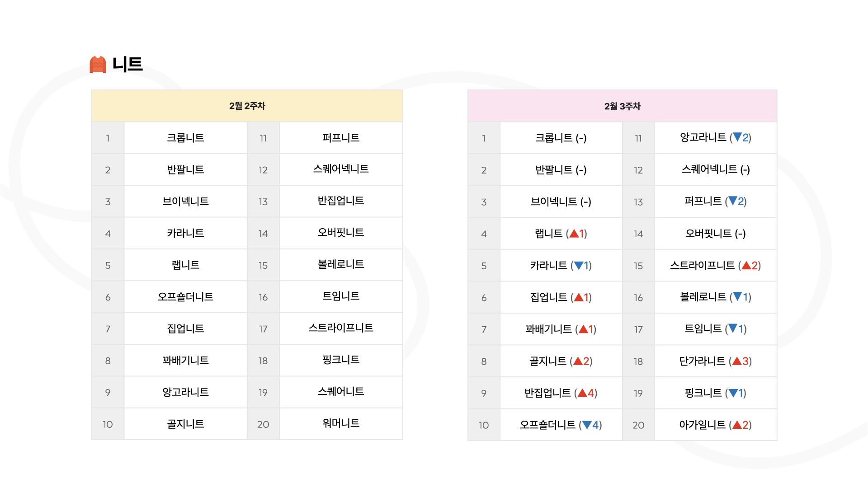Click 퍼프니트 in the 2월 2주차 table
Image resolution: width=868 pixels, height=488 pixels.
pyautogui.click(x=341, y=137)
